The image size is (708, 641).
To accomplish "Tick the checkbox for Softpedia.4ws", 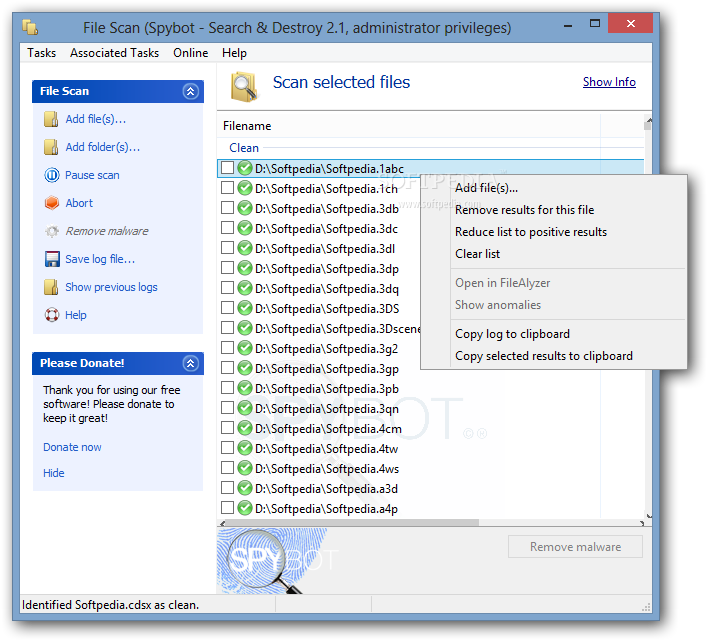I will (x=227, y=468).
